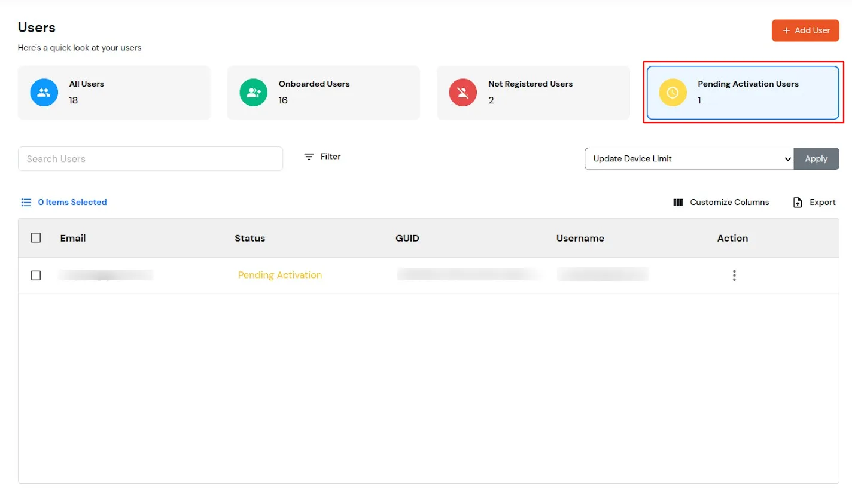Open the items selected list icon
852x504 pixels.
pos(26,202)
